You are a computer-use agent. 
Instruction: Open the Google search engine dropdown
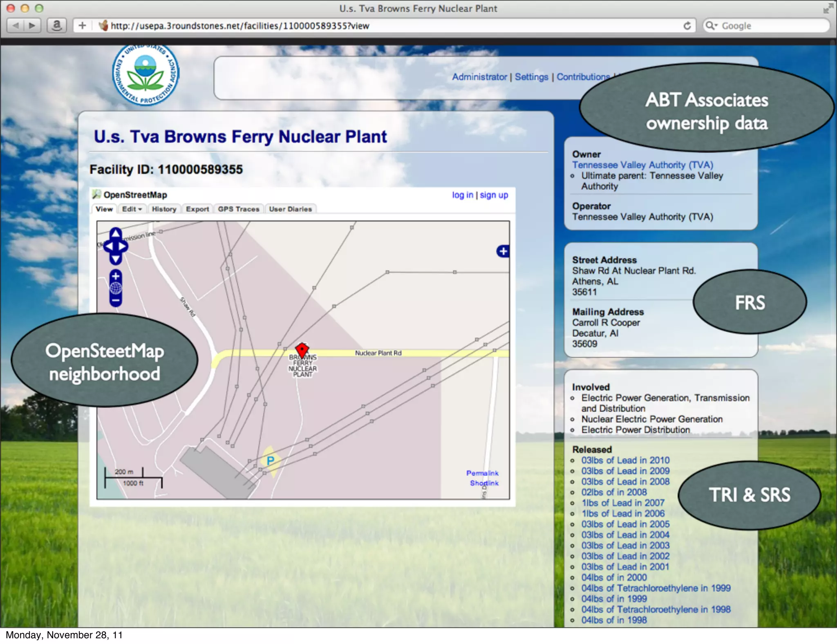(712, 26)
